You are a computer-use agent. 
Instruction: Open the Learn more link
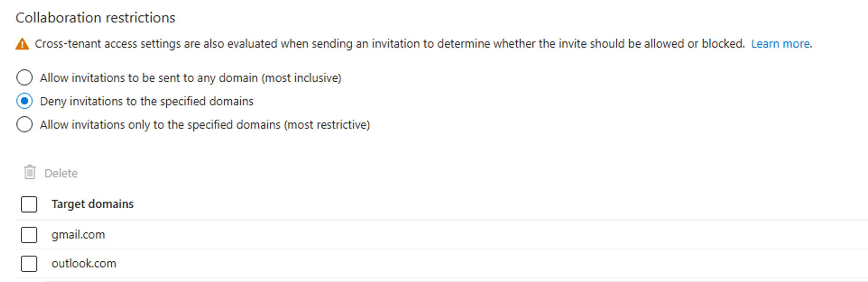781,44
